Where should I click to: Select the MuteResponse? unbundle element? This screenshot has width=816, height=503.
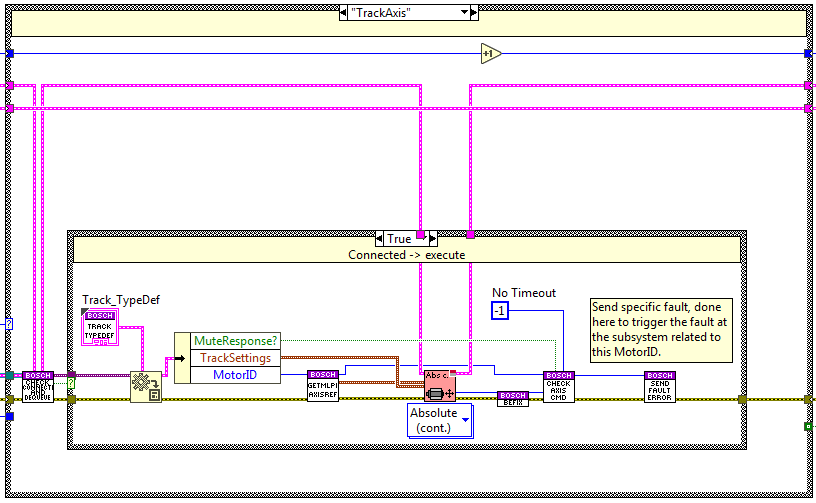tap(236, 341)
